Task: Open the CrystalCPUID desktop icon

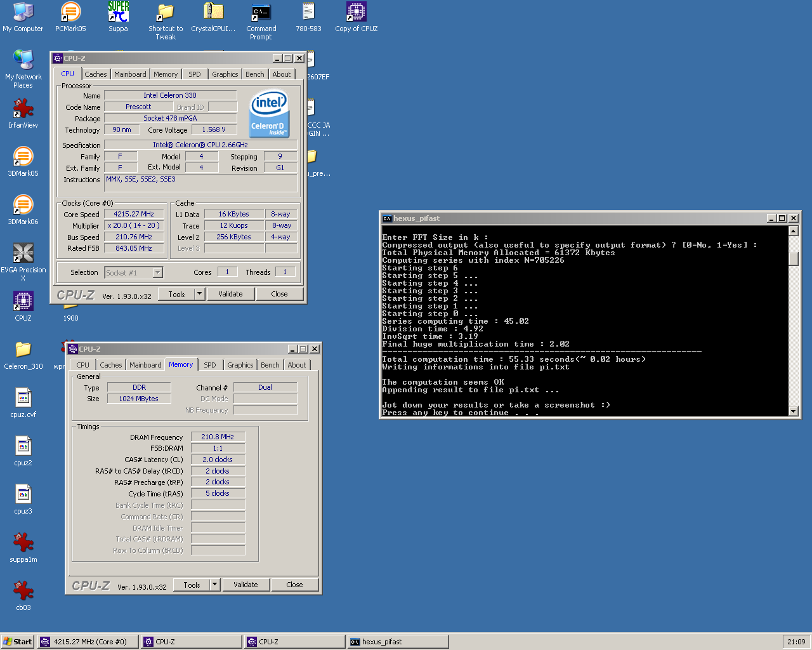Action: [x=213, y=17]
